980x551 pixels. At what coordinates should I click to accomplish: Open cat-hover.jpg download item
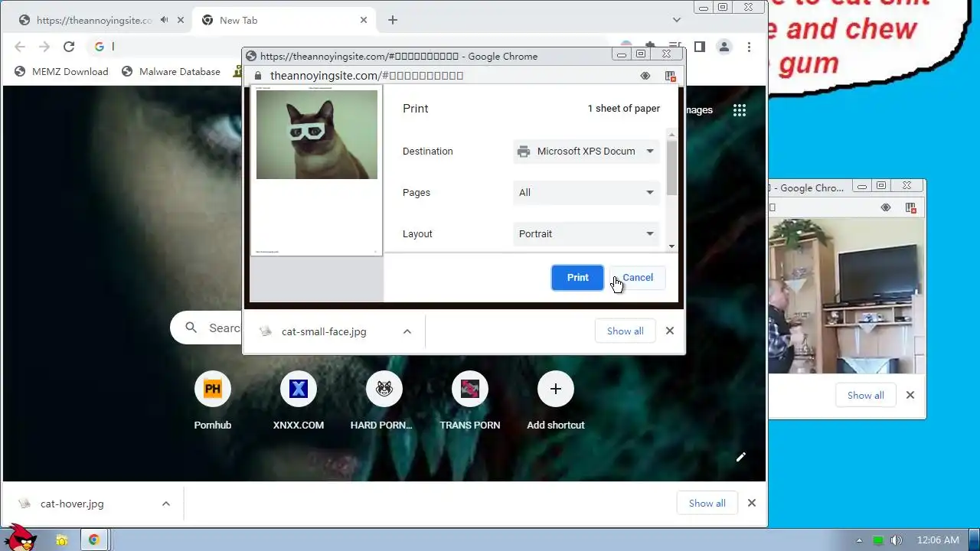point(73,504)
